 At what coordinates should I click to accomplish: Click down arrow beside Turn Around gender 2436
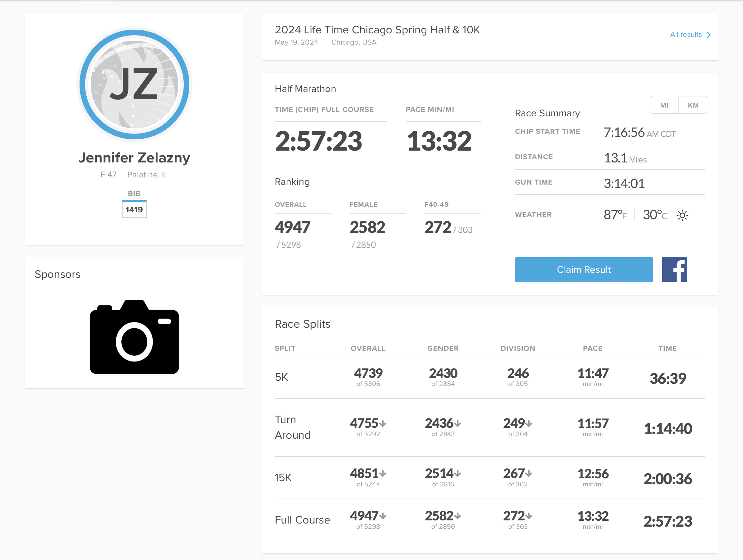(458, 424)
